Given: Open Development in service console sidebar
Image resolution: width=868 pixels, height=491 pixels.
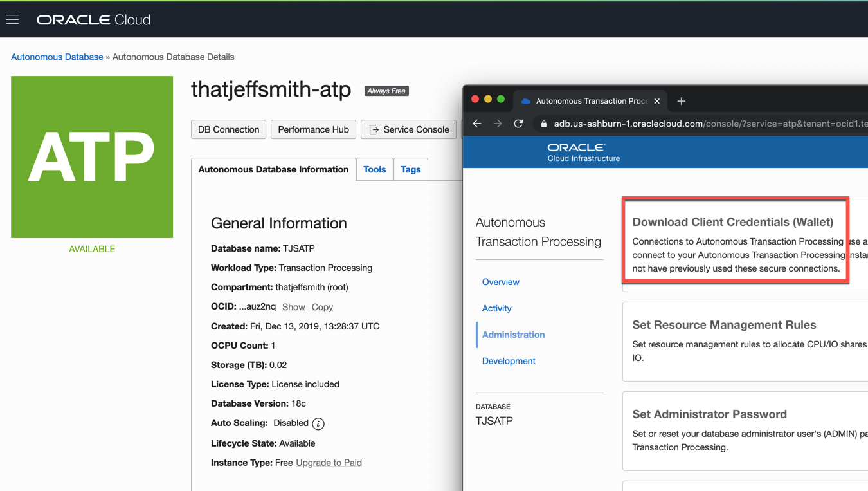Looking at the screenshot, I should [x=509, y=361].
